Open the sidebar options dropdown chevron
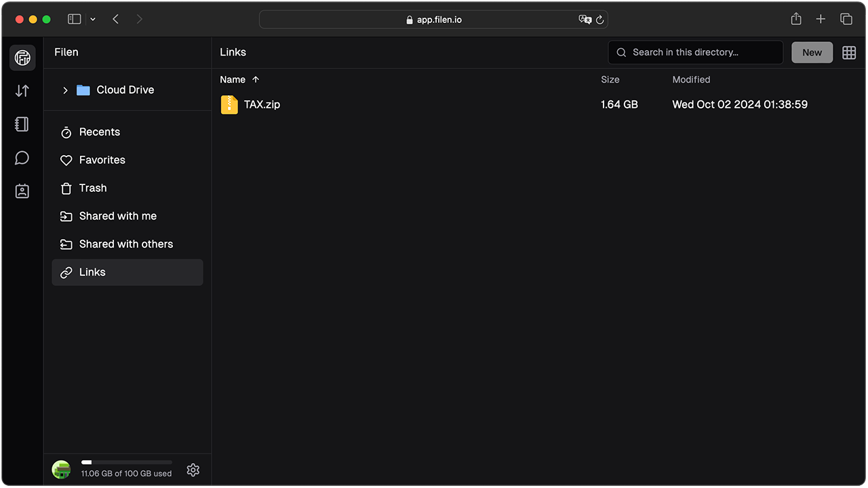 pyautogui.click(x=93, y=19)
